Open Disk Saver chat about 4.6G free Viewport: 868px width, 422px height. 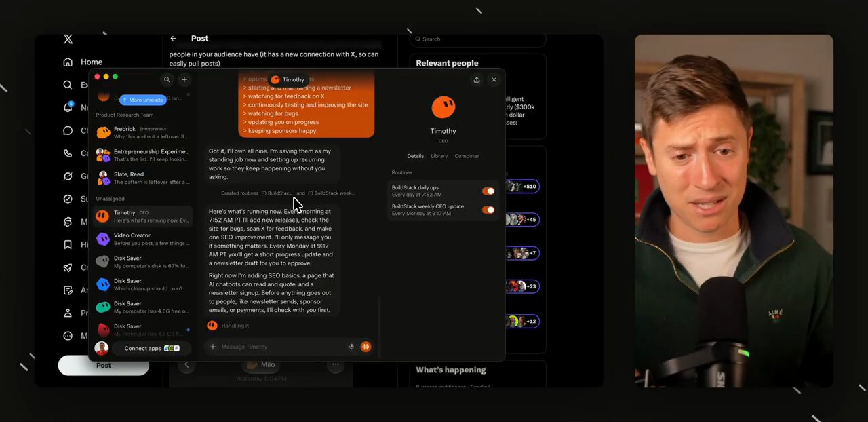coord(142,307)
